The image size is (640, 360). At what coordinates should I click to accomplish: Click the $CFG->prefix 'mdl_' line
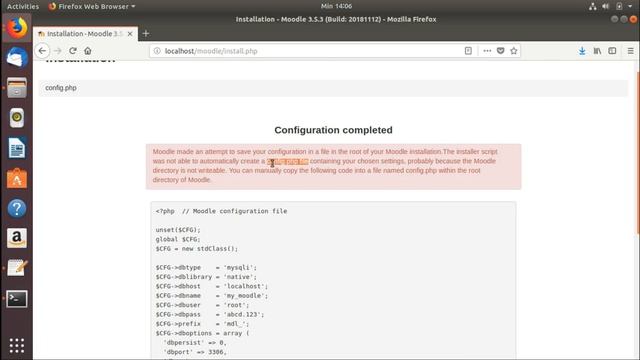[x=202, y=324]
